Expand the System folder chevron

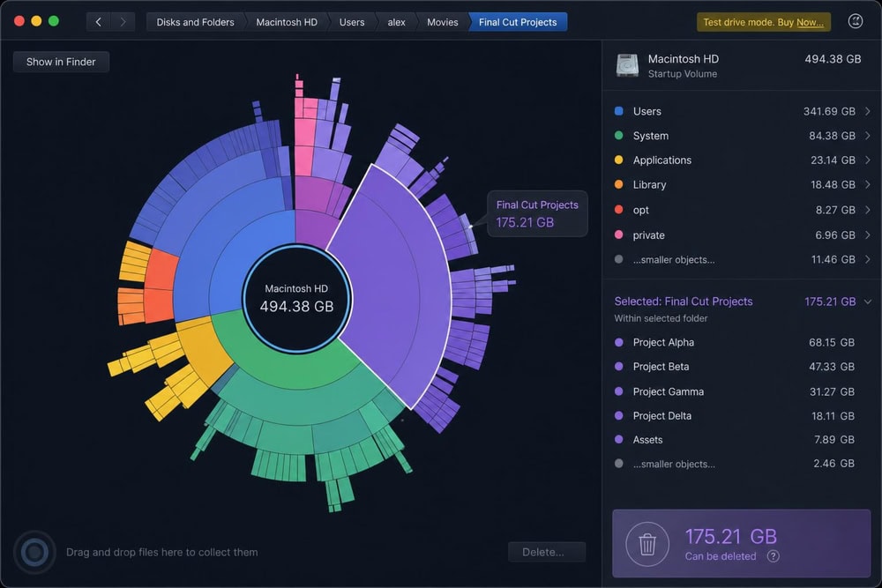(x=868, y=136)
